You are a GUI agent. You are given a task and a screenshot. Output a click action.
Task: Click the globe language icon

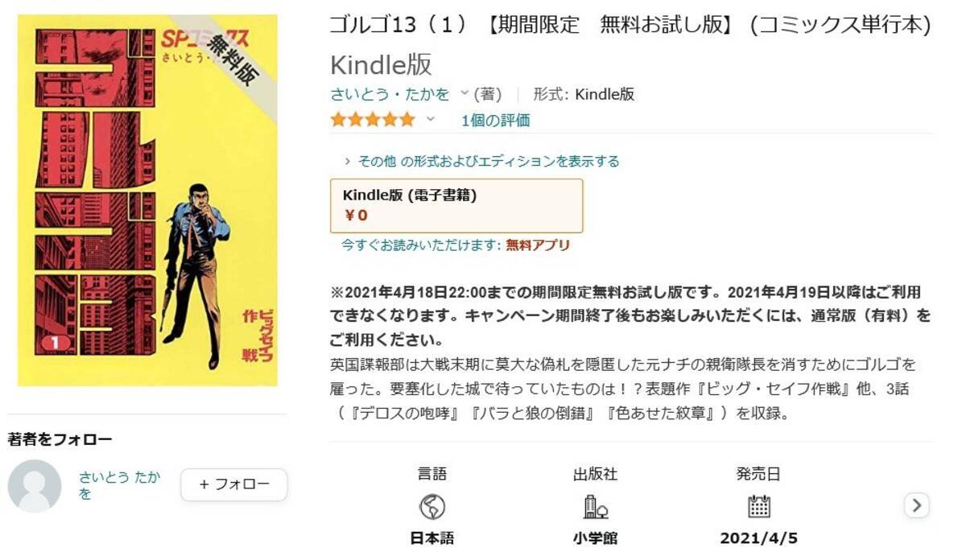point(432,506)
